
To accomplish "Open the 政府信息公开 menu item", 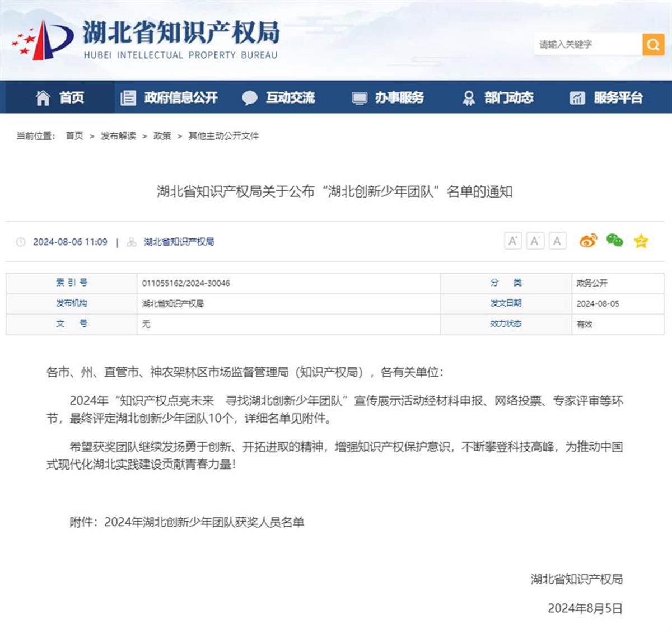I will click(x=169, y=97).
